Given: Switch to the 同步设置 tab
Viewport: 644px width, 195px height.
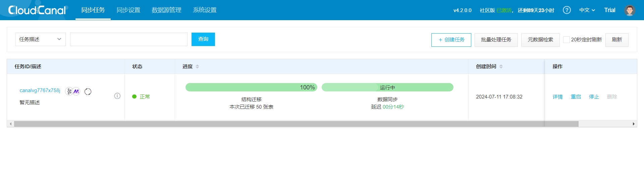Looking at the screenshot, I should [128, 10].
